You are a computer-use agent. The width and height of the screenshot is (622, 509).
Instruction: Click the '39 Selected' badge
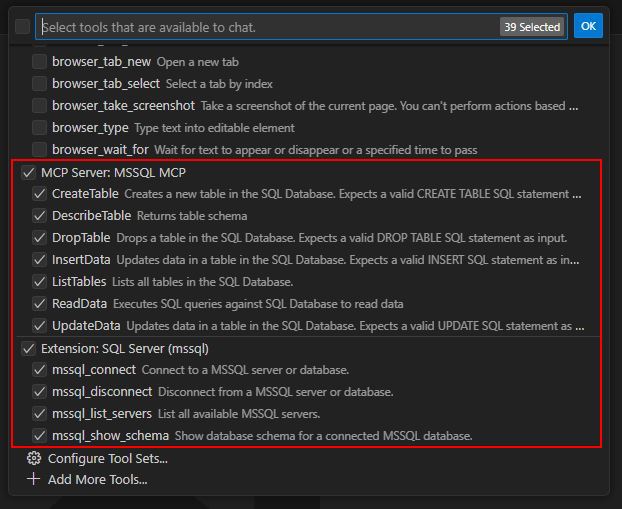[532, 27]
